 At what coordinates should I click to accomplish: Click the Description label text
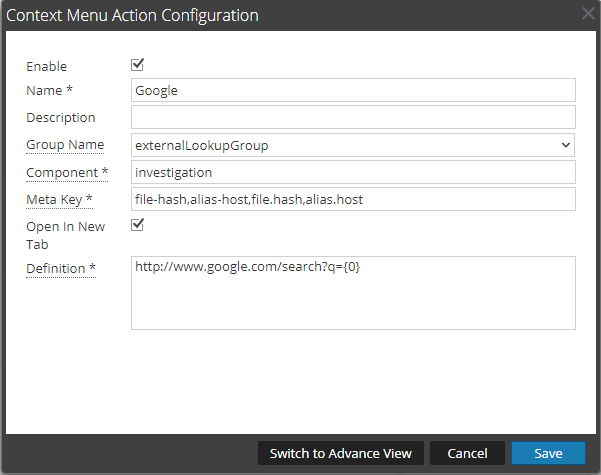[61, 118]
